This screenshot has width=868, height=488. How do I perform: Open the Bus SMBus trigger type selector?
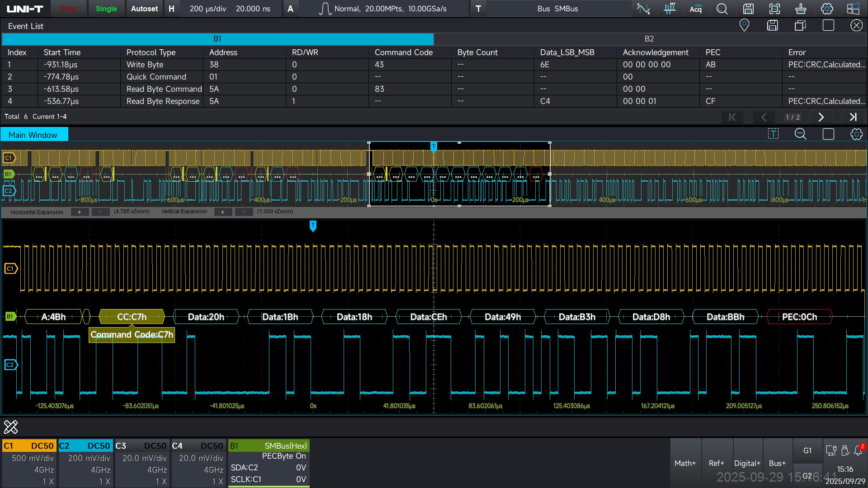click(557, 9)
